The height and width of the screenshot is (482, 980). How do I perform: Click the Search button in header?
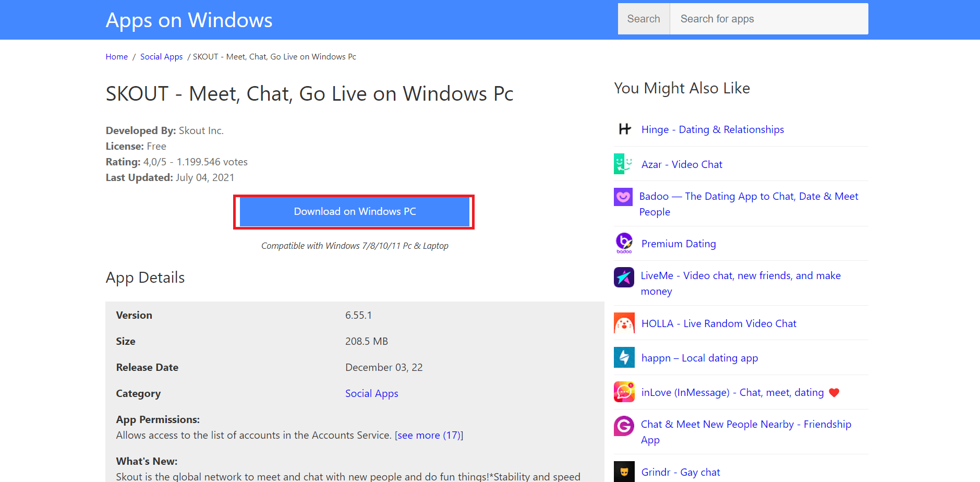644,19
